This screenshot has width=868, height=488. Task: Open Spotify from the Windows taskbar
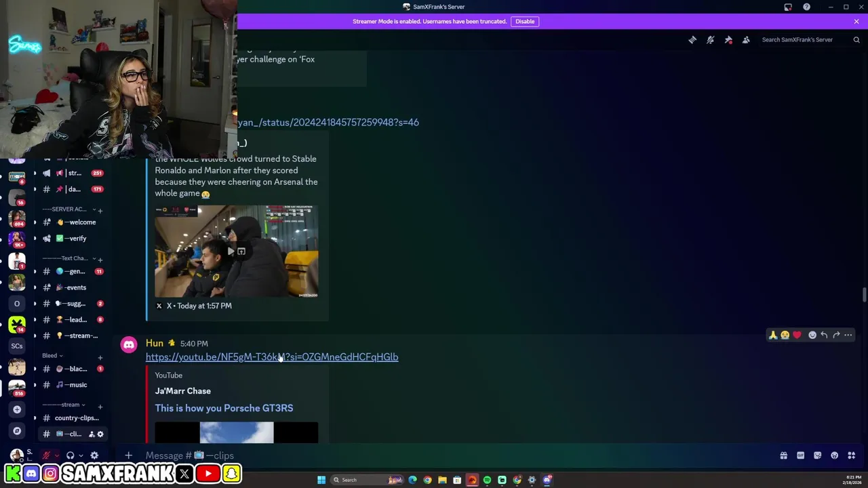point(487,480)
